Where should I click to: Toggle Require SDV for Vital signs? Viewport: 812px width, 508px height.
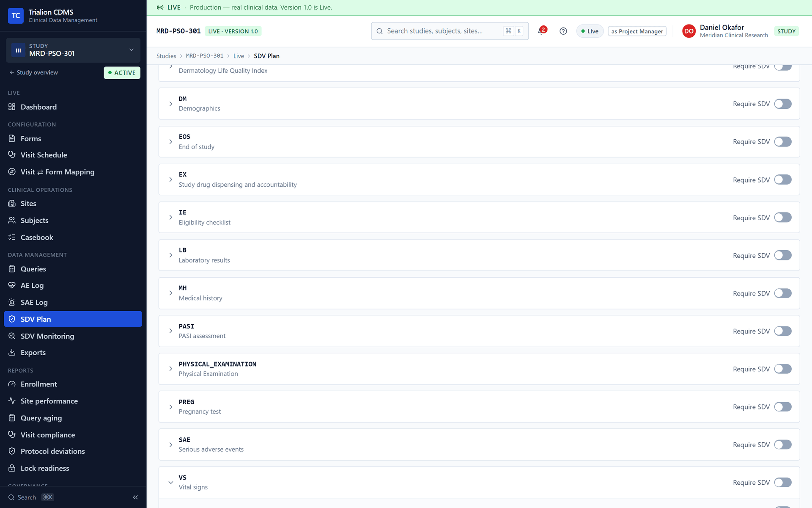click(783, 482)
